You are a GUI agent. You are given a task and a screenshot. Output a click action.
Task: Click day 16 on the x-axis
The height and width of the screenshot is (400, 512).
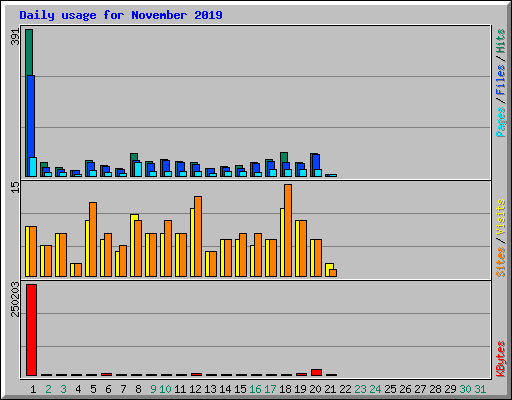click(x=255, y=389)
